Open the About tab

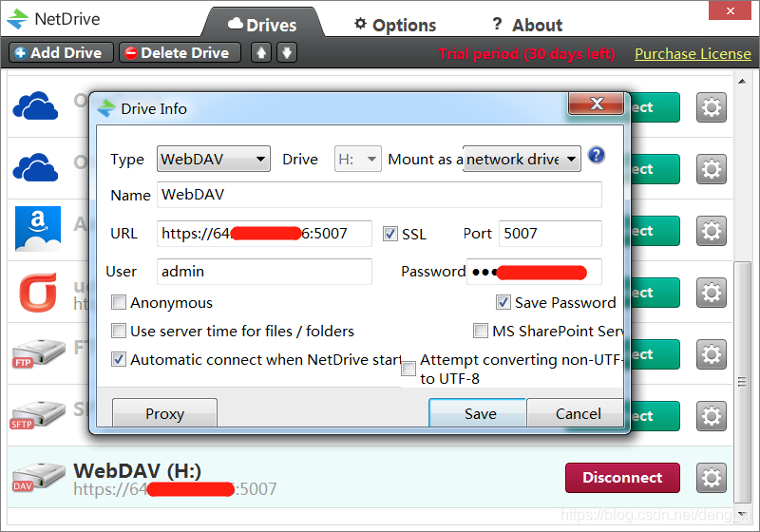[x=527, y=25]
